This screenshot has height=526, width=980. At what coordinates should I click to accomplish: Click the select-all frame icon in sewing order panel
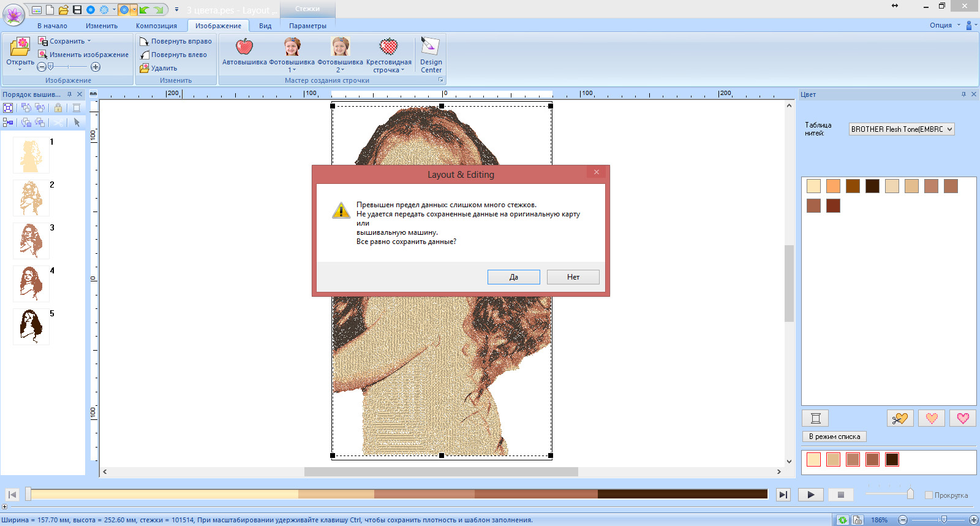pos(8,107)
